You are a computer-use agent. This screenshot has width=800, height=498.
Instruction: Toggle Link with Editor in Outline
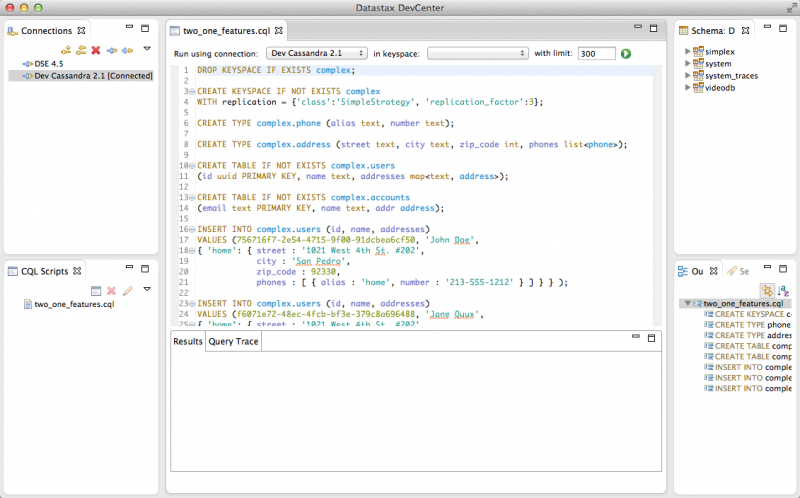pyautogui.click(x=767, y=291)
